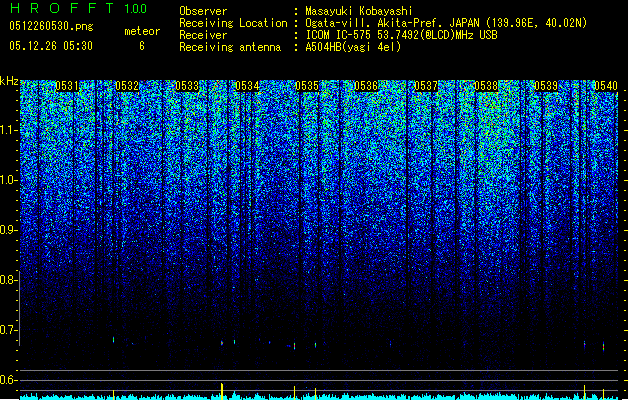629x400 pixels.
Task: Click the Observer label
Action: (203, 11)
